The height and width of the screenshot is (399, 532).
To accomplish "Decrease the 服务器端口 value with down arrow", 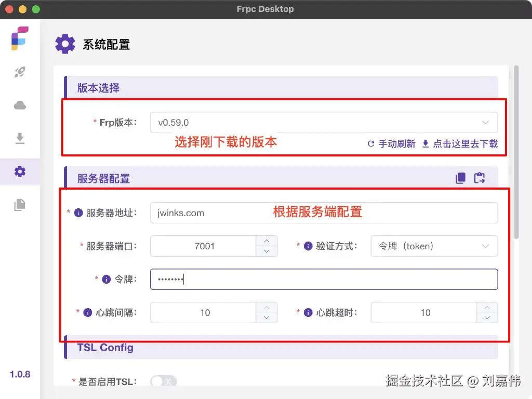I will pos(267,251).
